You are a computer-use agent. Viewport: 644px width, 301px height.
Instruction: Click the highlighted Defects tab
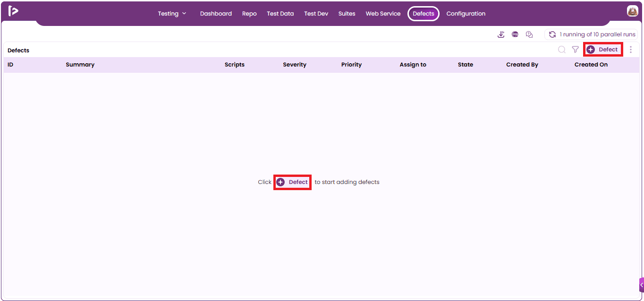coord(424,14)
